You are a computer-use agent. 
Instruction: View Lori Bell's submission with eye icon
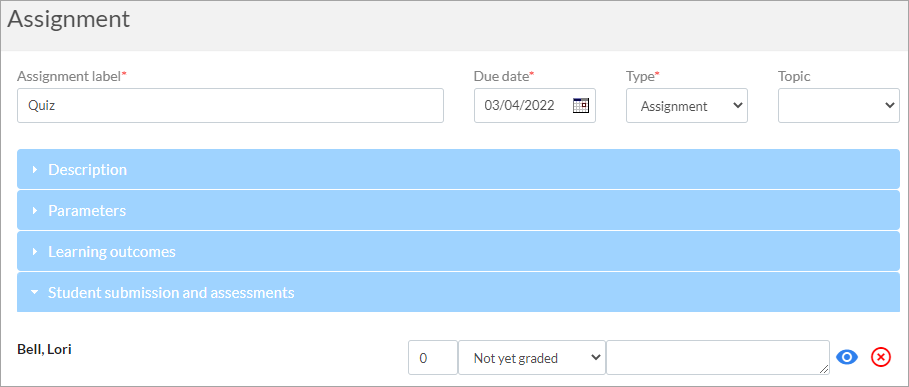(x=847, y=358)
